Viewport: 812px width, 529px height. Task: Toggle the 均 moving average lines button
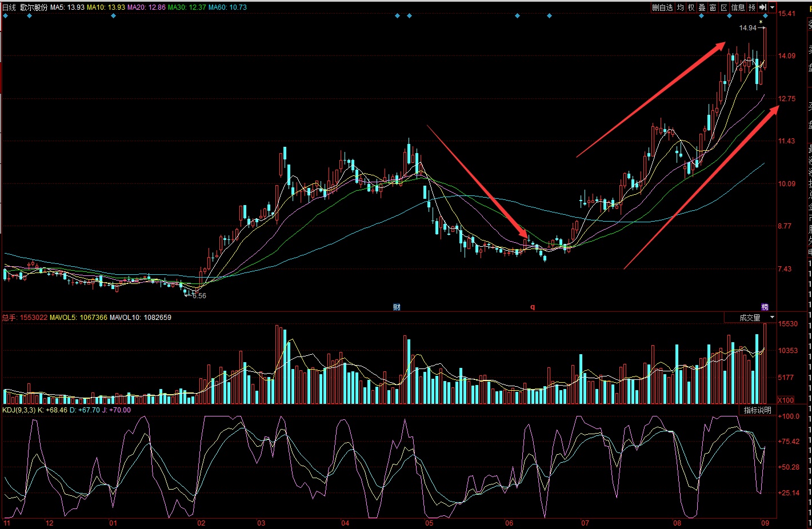click(x=680, y=7)
